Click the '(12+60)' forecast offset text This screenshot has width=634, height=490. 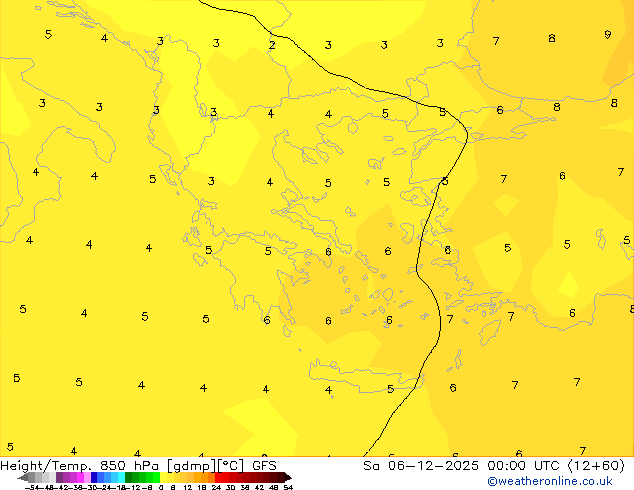click(596, 466)
